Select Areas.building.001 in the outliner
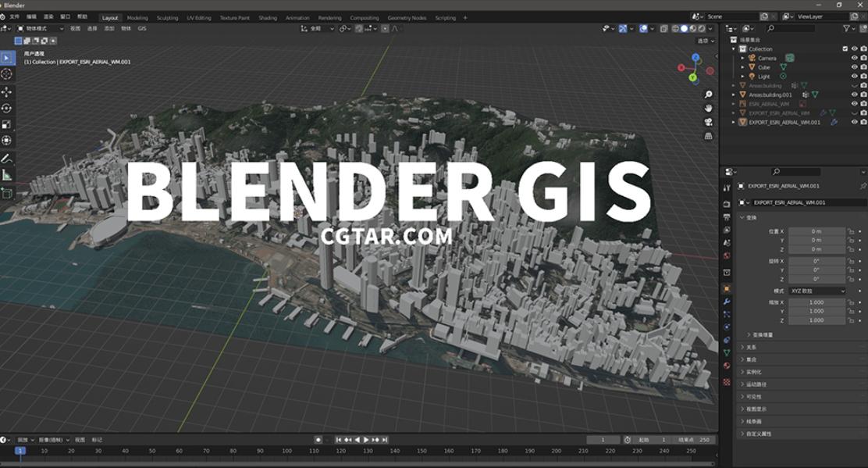 [770, 95]
